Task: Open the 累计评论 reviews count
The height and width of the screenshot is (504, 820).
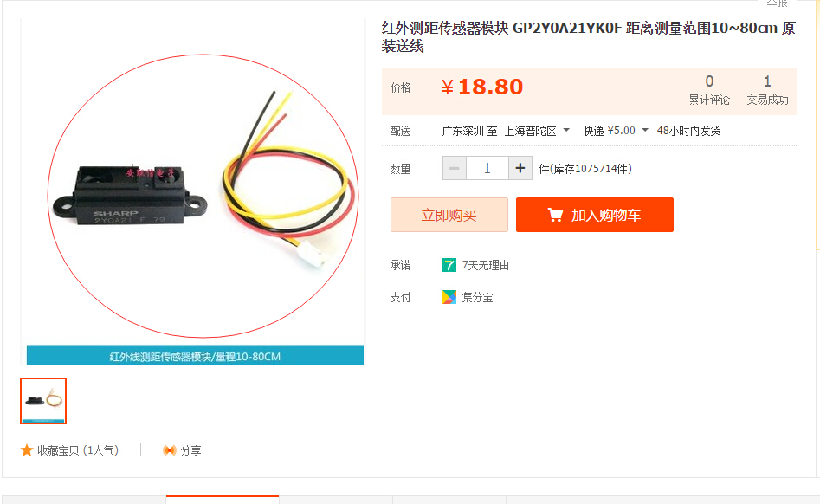Action: pos(709,90)
